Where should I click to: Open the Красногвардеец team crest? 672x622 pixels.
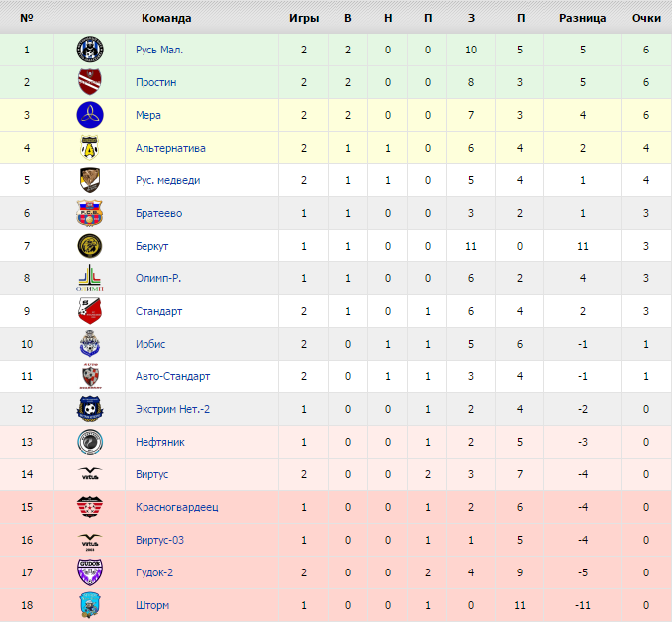(90, 507)
